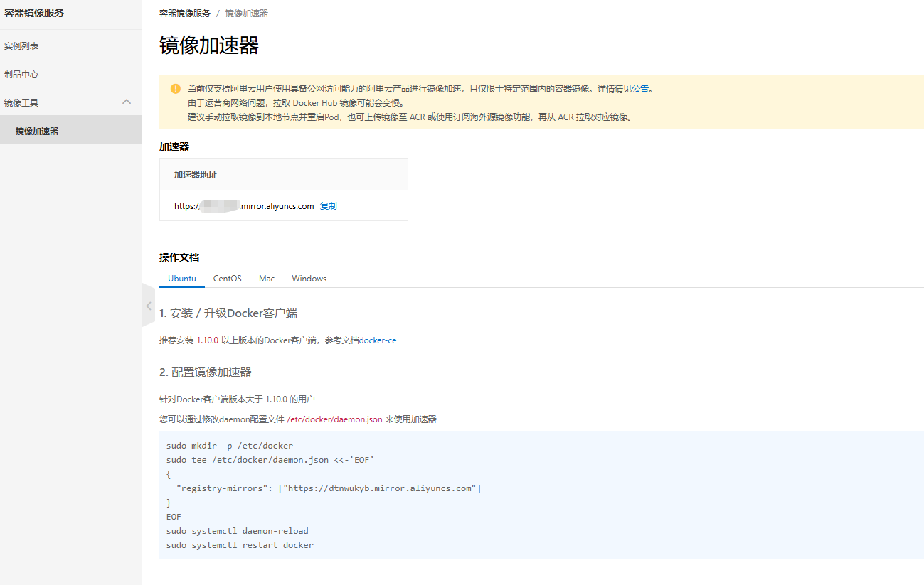Click the /etc/docker/daemon.json red path text
Screen dimensions: 924x585
coord(334,419)
